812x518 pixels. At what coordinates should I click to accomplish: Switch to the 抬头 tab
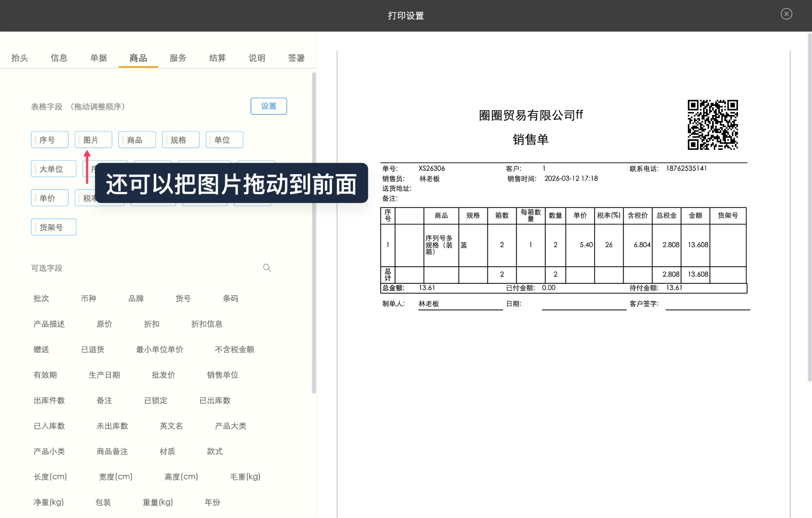point(19,58)
